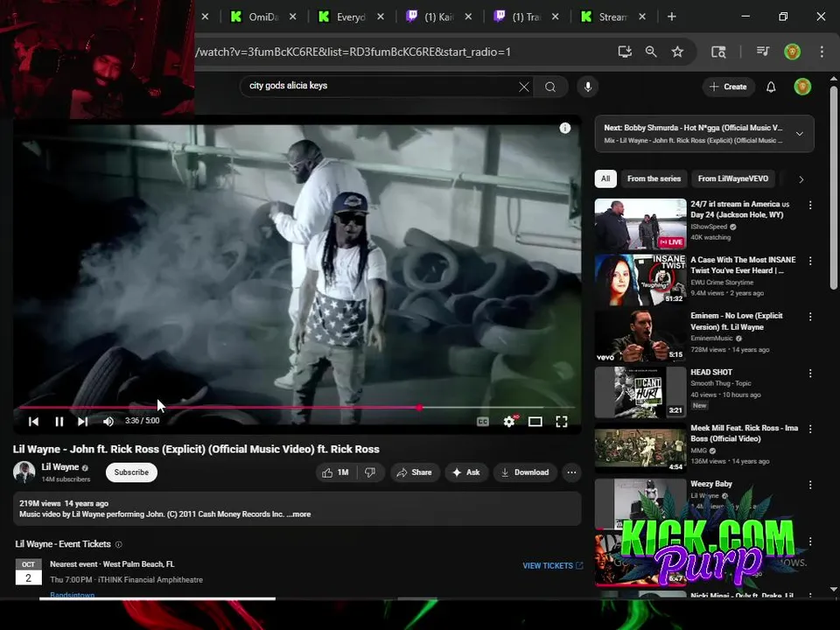Open menu for IShowSpeed live stream video
This screenshot has height=630, width=840.
click(x=810, y=205)
